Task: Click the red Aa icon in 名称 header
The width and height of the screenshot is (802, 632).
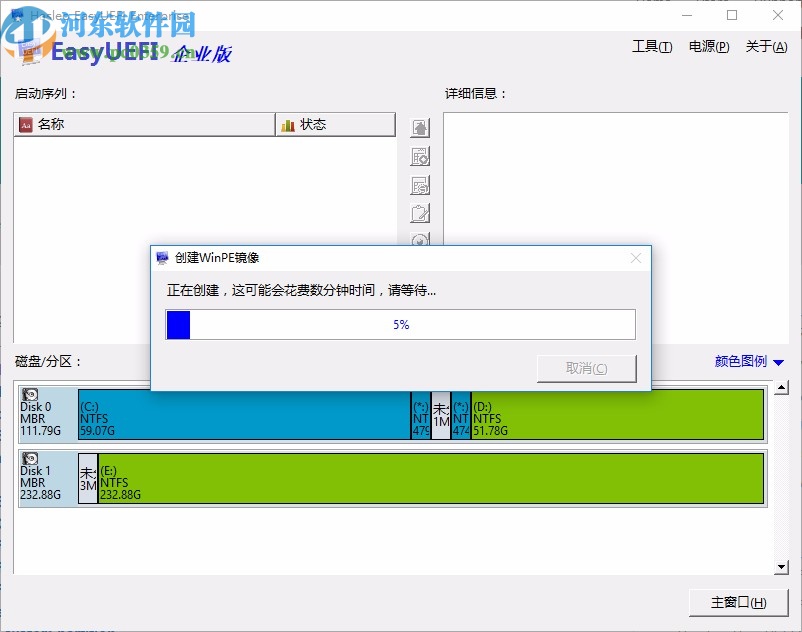Action: (25, 124)
